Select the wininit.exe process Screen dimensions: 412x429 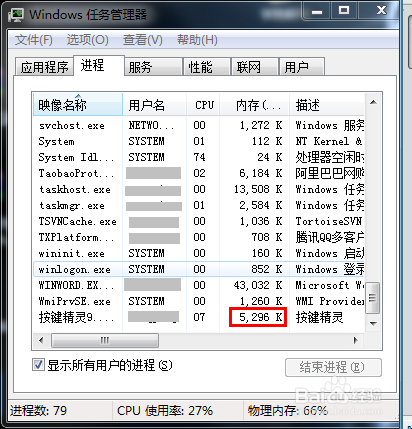coord(71,253)
